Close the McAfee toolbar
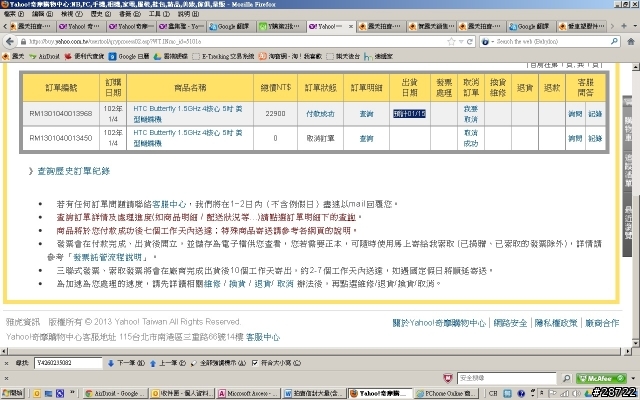This screenshot has width=640, height=400. click(x=7, y=378)
